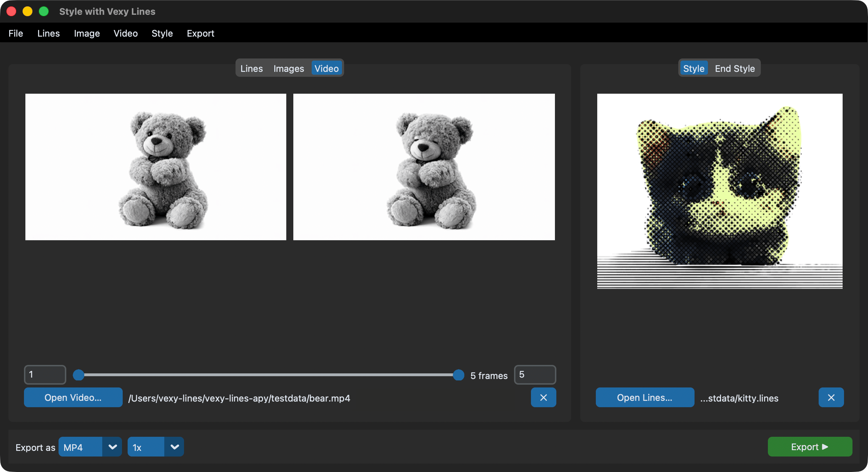Maximize the window with green button
Screen dimensions: 868x472
click(44, 11)
